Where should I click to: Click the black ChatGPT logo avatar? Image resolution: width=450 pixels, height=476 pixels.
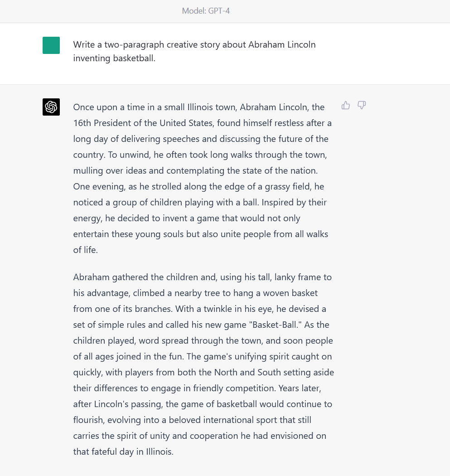point(51,107)
